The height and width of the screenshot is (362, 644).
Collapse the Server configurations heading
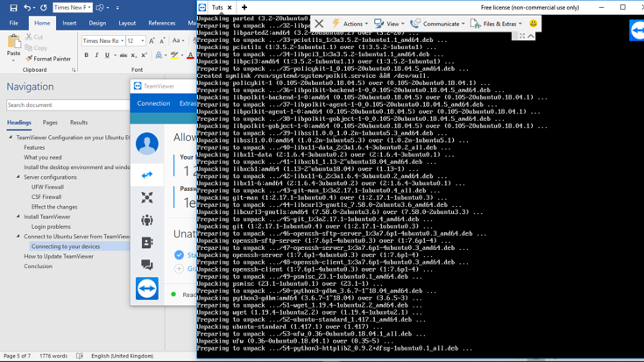(18, 177)
